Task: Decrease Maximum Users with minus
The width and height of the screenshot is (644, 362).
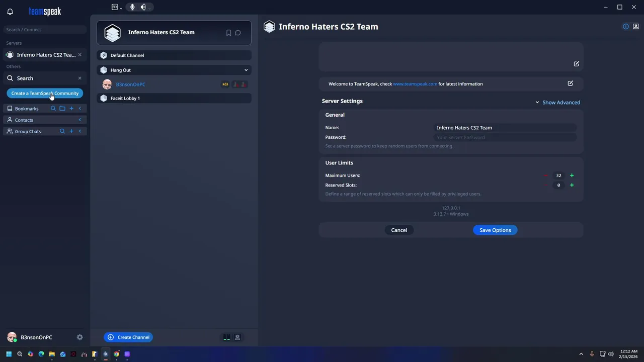Action: coord(546,175)
